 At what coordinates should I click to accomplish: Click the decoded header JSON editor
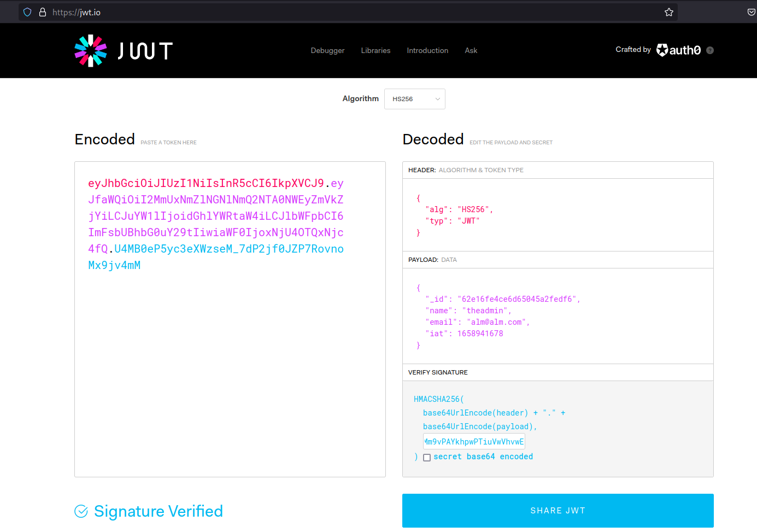pos(558,215)
